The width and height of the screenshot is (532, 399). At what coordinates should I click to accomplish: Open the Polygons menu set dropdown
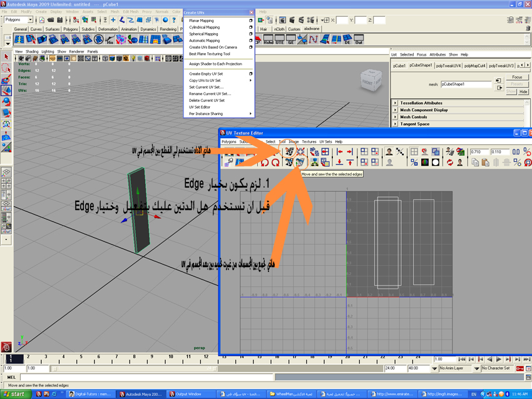coord(19,19)
